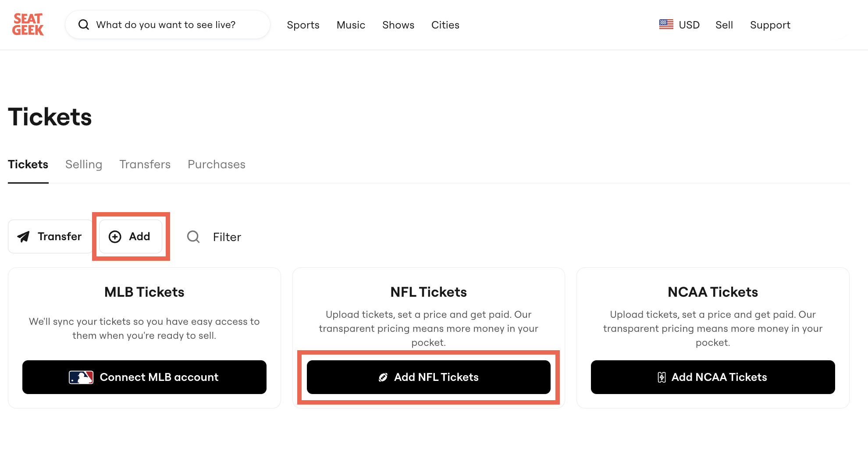The width and height of the screenshot is (868, 476).
Task: Click the NFL Tickets card heading
Action: point(429,292)
